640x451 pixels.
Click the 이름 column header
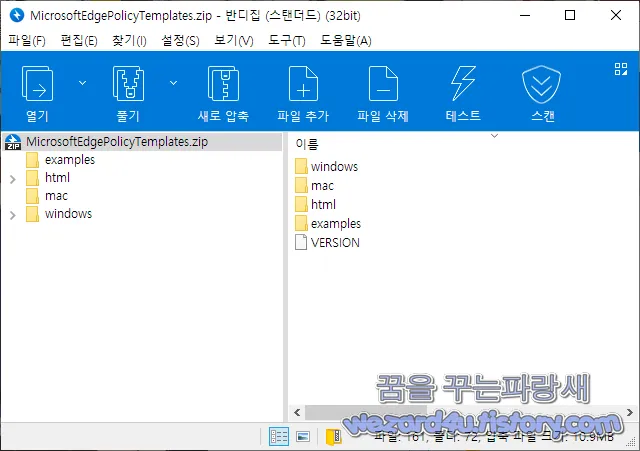point(307,144)
